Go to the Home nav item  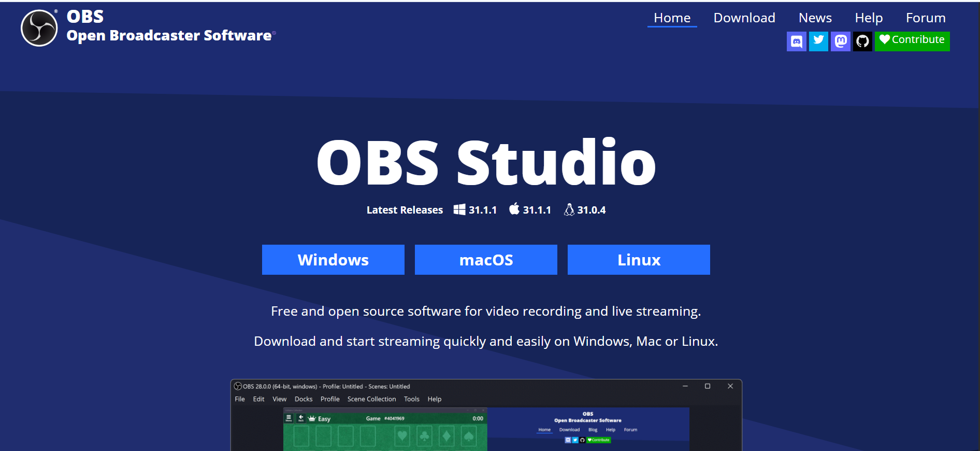[x=672, y=18]
